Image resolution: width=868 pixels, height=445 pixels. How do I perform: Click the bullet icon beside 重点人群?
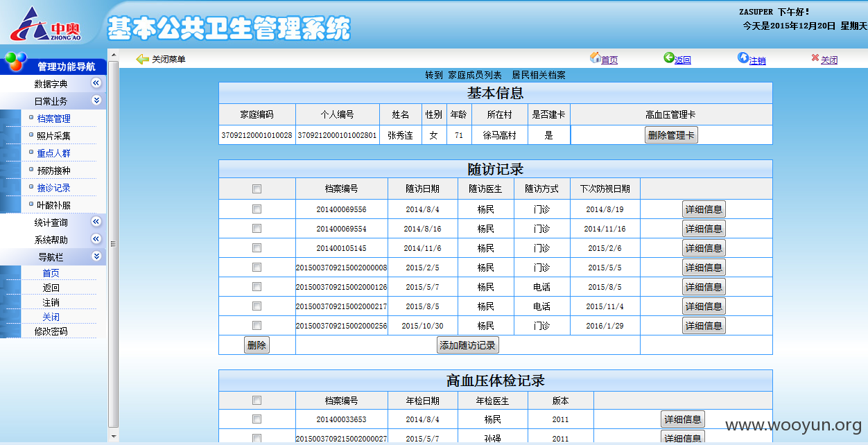tap(31, 152)
